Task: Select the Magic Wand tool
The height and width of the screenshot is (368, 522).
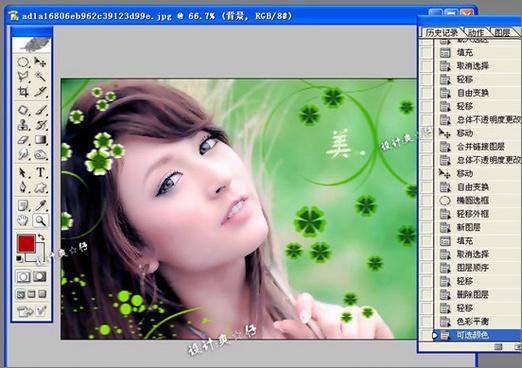Action: coord(40,77)
